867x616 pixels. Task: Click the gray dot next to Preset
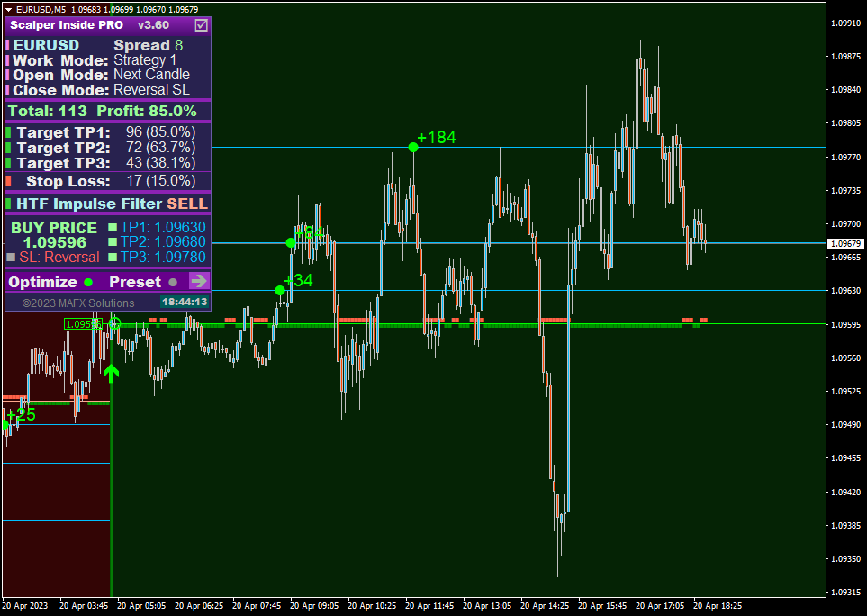[173, 283]
